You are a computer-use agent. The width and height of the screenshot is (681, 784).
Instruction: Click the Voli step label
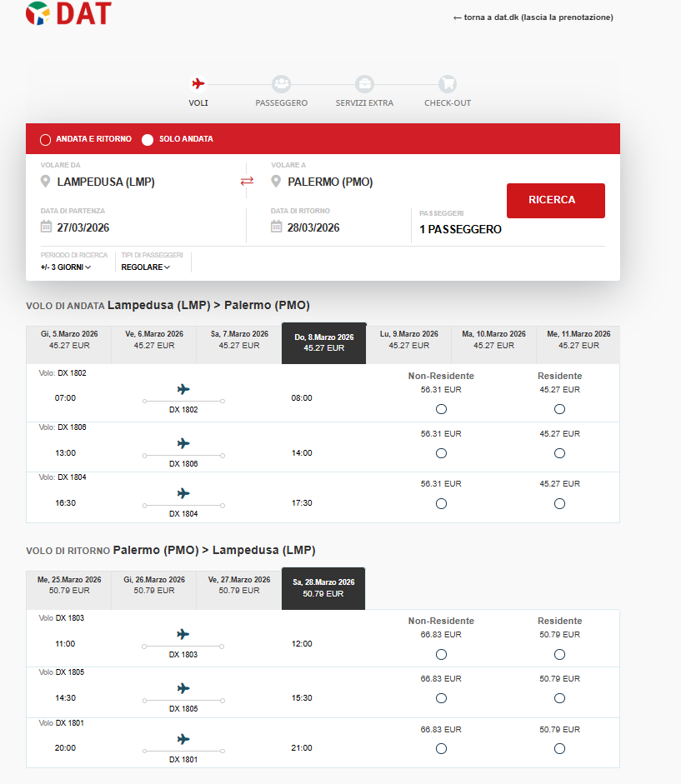pos(198,103)
